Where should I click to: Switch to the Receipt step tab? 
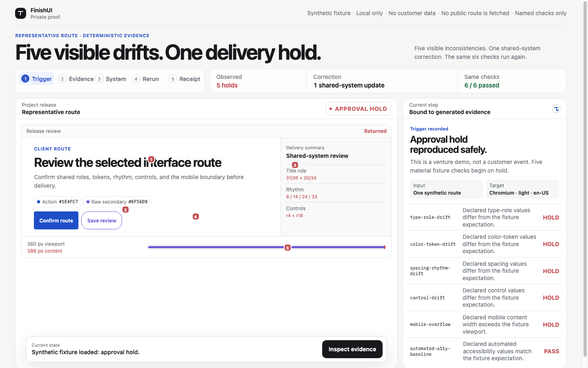coord(185,79)
